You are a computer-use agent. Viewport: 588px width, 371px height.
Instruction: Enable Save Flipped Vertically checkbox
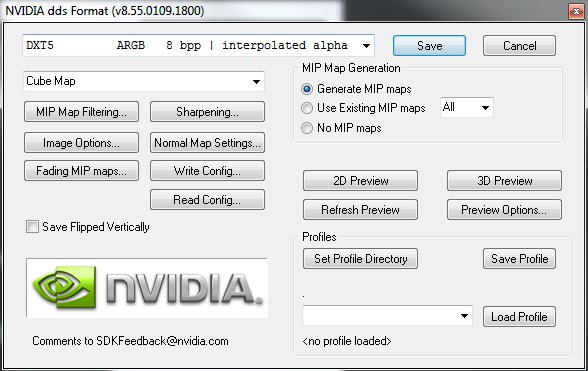pyautogui.click(x=32, y=227)
